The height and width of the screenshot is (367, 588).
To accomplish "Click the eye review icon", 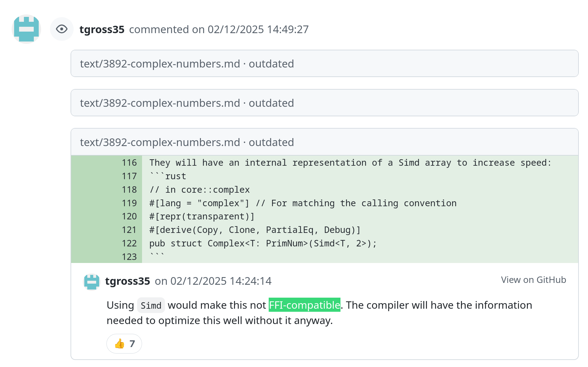I will click(x=62, y=29).
